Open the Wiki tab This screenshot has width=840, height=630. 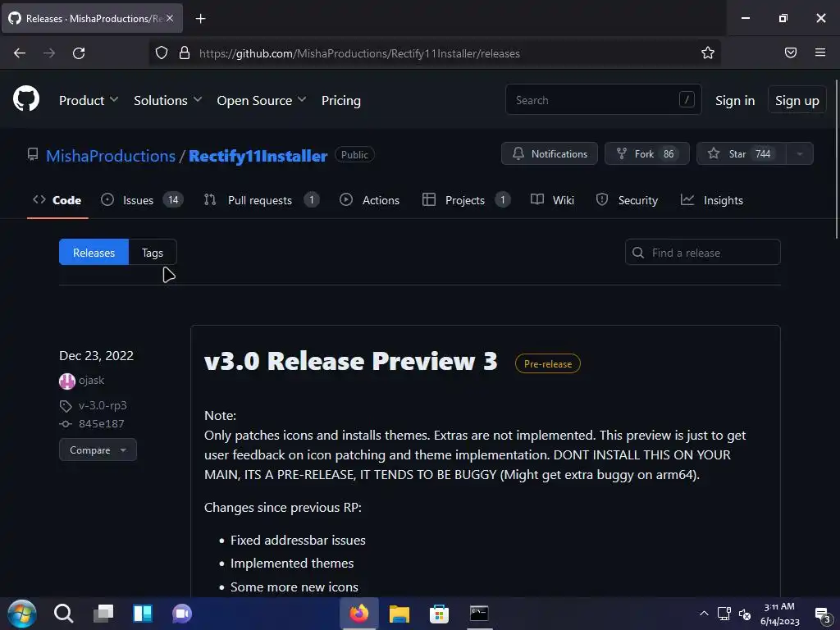pos(552,200)
